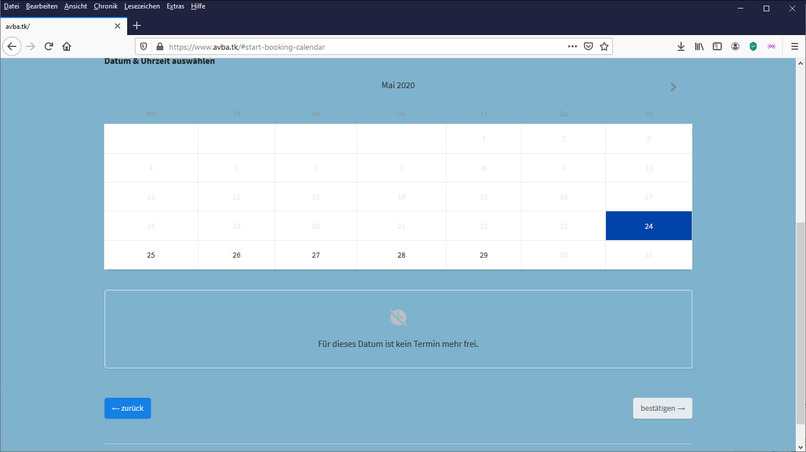The image size is (806, 452).
Task: Save page to Pocket
Action: click(589, 46)
